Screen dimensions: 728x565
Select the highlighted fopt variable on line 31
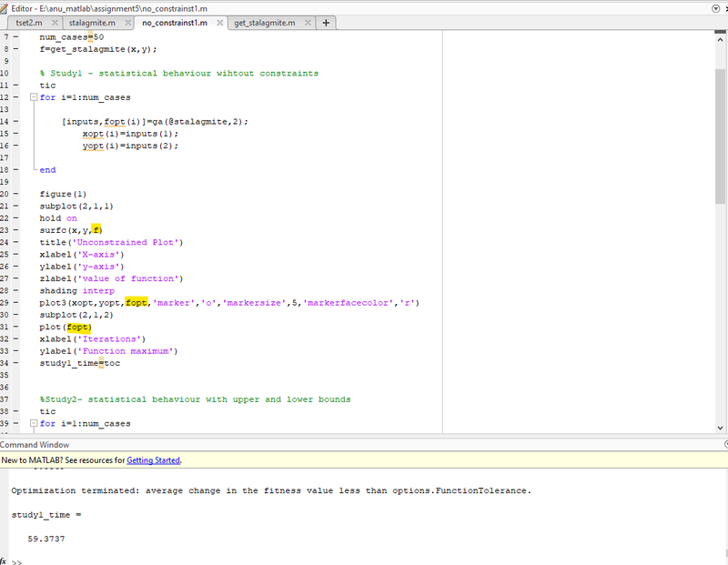click(x=77, y=327)
